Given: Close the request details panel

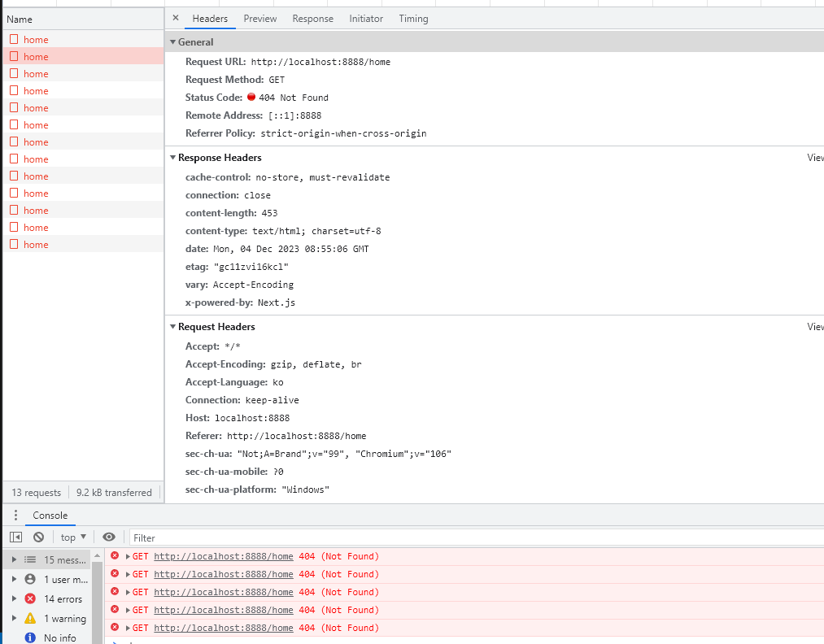Looking at the screenshot, I should [x=176, y=18].
